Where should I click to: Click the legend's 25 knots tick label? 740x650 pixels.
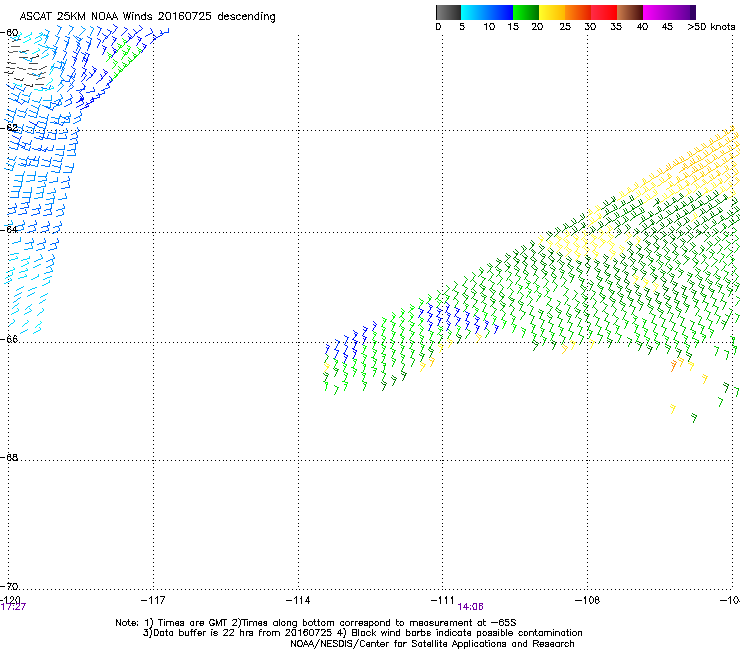coord(565,27)
